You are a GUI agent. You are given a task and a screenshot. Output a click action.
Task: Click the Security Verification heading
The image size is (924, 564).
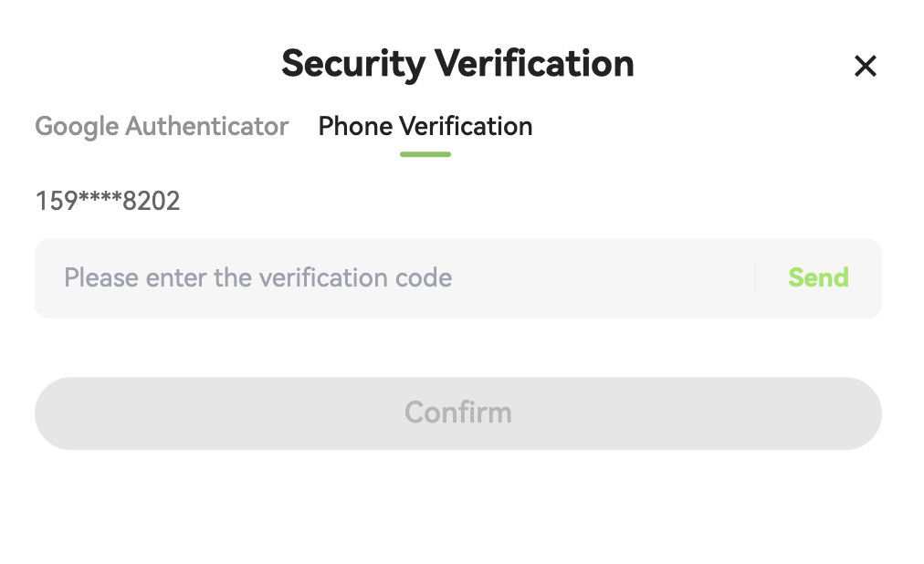tap(457, 64)
